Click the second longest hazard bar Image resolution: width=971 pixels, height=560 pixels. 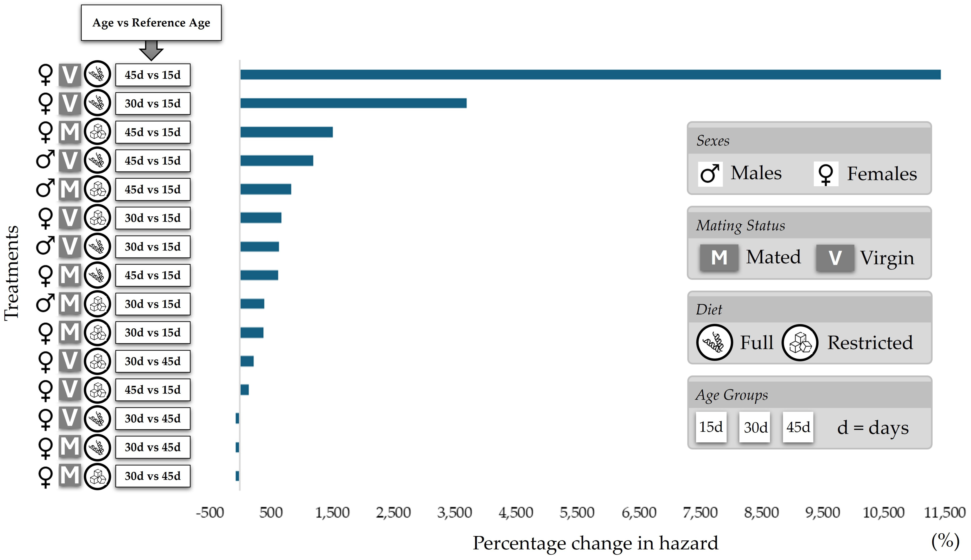coord(353,103)
